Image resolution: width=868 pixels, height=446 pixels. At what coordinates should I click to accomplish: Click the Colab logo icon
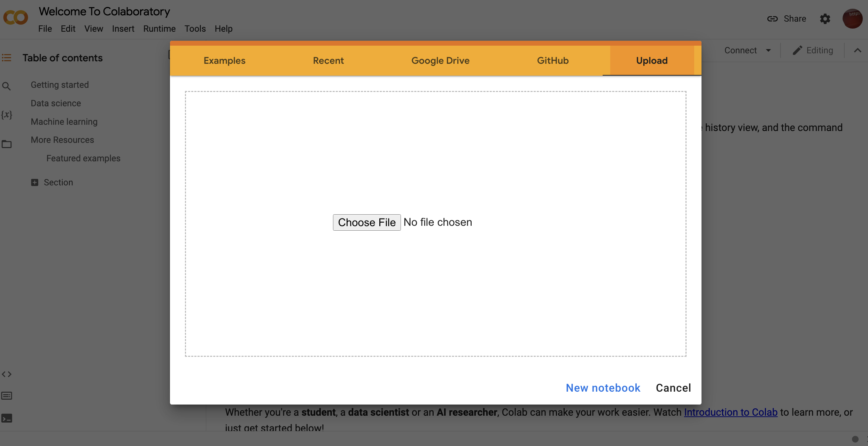click(15, 17)
